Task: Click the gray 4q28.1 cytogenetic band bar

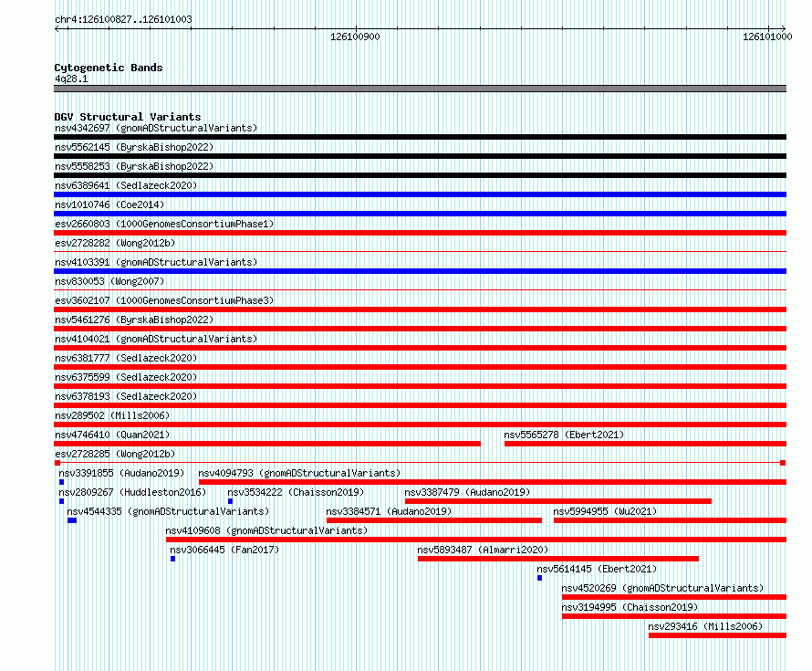Action: click(420, 89)
